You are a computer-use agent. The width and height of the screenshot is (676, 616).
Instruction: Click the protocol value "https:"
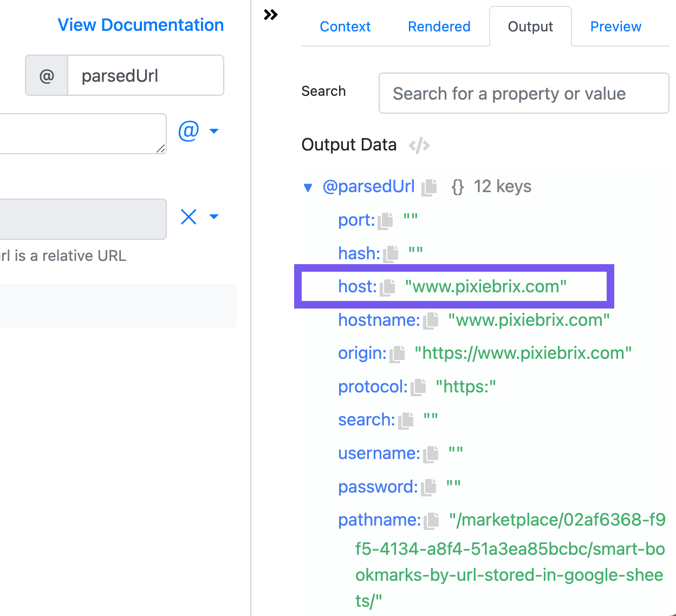coord(466,386)
